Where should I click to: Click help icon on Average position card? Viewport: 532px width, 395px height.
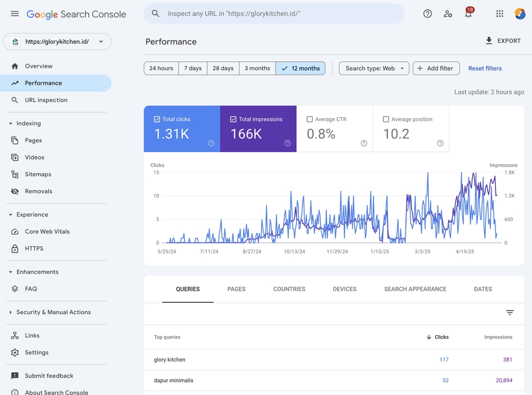point(440,143)
